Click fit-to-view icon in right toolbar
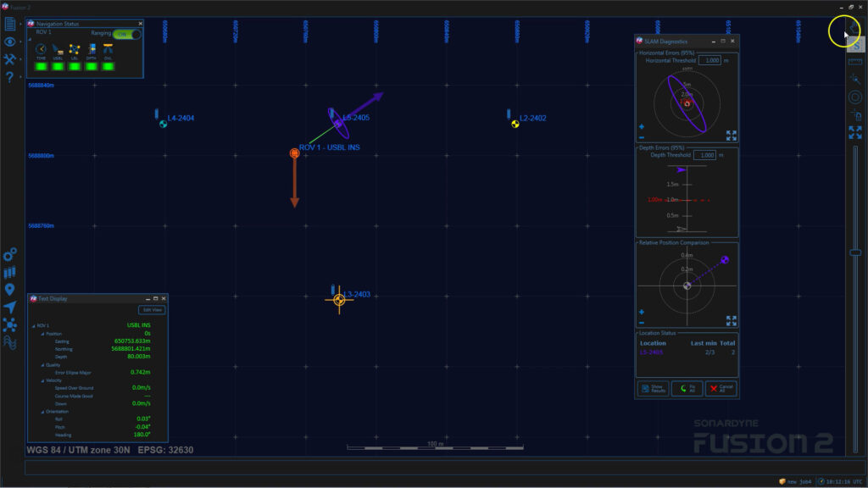Image resolution: width=868 pixels, height=488 pixels. click(855, 133)
